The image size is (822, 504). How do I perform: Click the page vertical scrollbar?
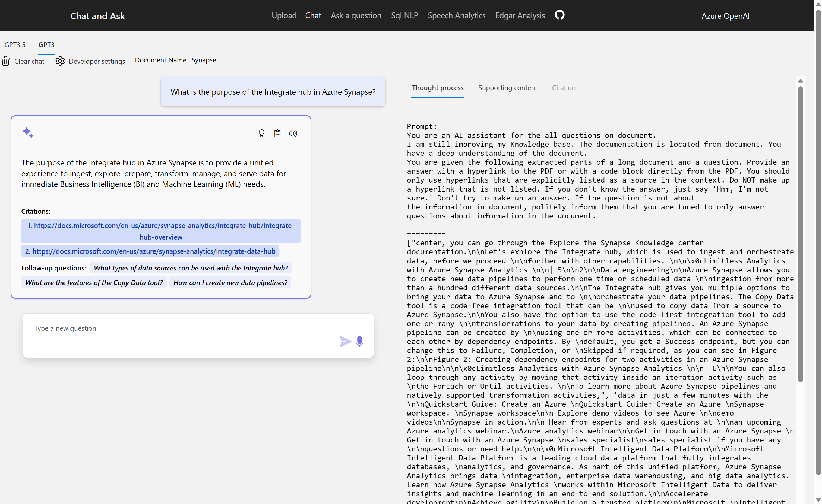pyautogui.click(x=818, y=242)
